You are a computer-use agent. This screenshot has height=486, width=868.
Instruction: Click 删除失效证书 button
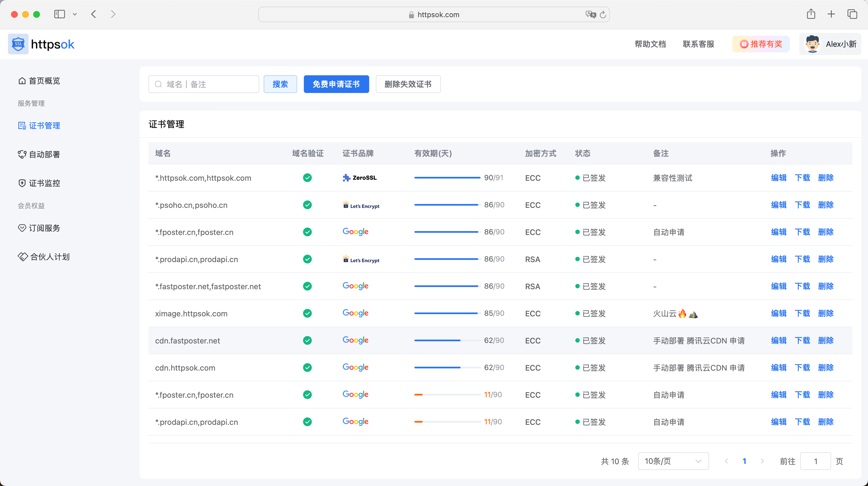(408, 84)
